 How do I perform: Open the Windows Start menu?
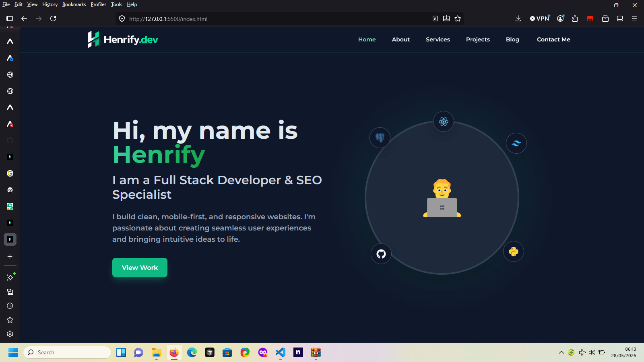pos(13,352)
